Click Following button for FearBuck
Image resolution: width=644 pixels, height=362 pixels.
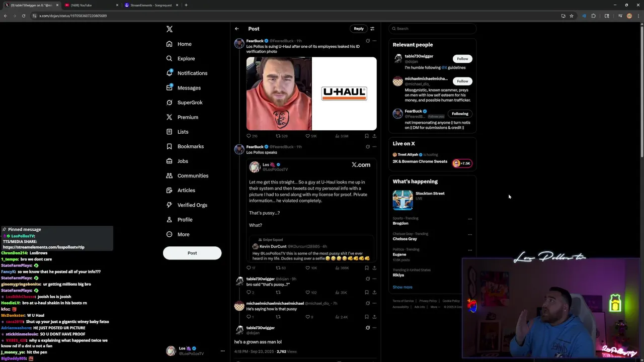point(460,114)
